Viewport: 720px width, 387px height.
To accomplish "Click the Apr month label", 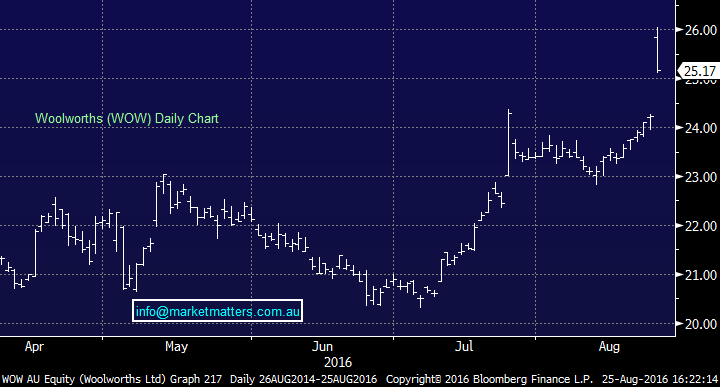I will tap(34, 347).
